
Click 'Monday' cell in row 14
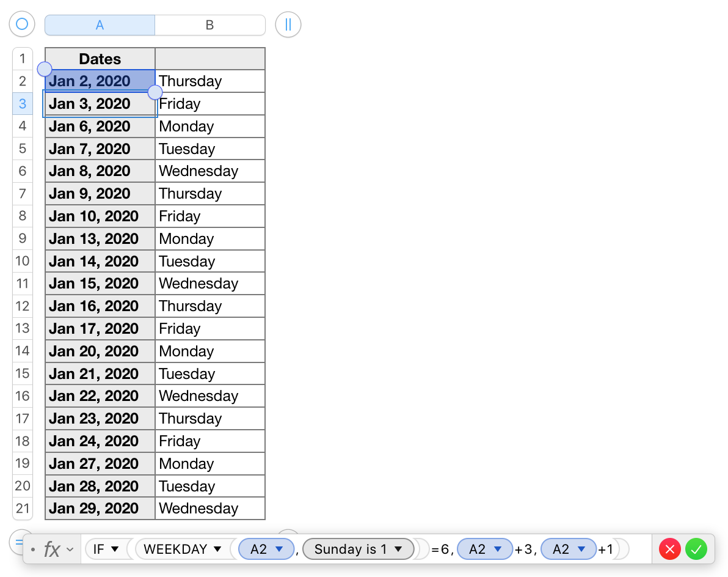210,351
